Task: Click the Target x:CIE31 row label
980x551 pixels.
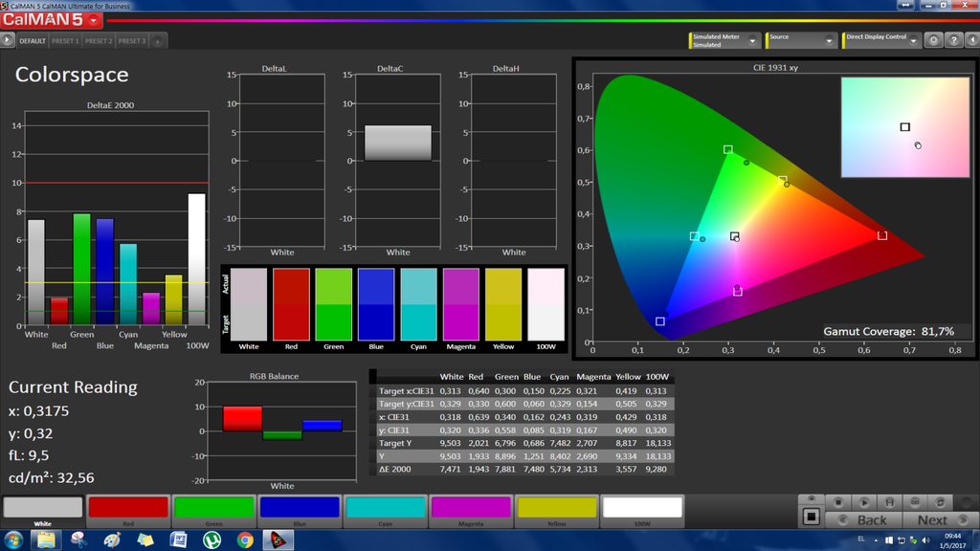Action: (406, 391)
